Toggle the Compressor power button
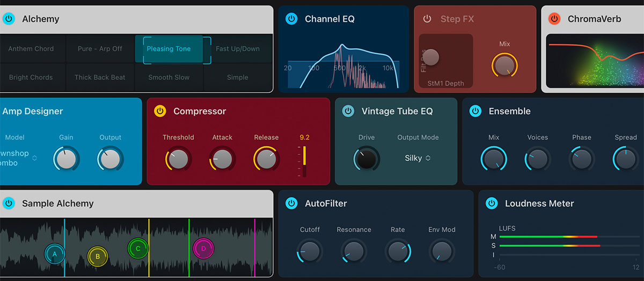 click(x=160, y=111)
